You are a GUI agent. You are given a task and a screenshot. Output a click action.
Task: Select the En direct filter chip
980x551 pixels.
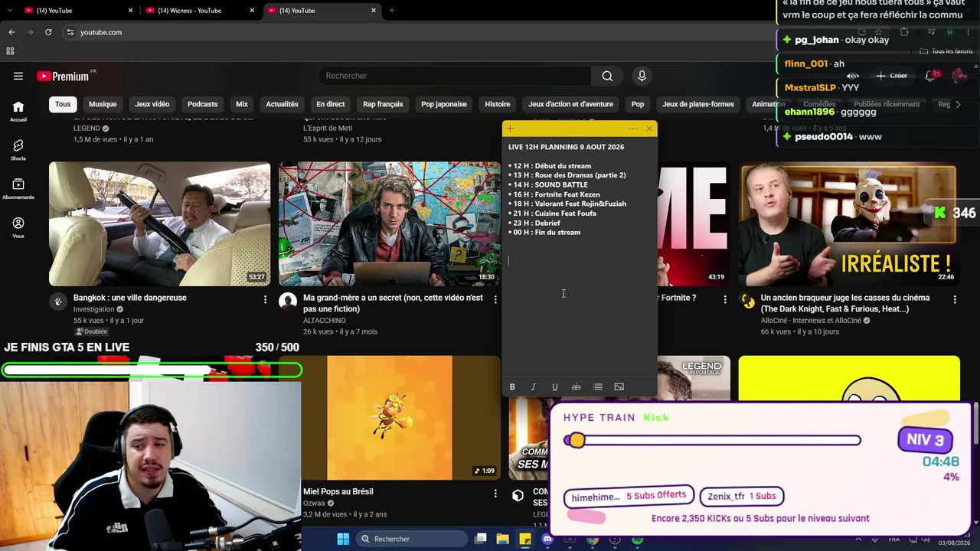pyautogui.click(x=331, y=104)
